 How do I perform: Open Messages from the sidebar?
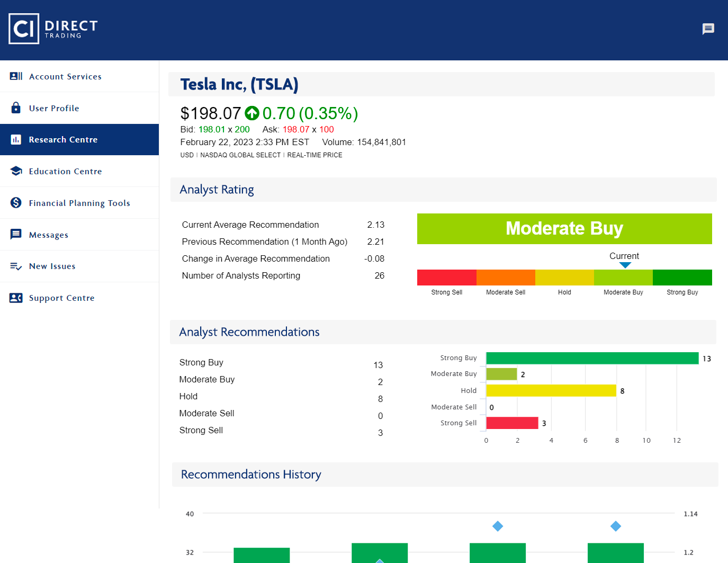49,235
